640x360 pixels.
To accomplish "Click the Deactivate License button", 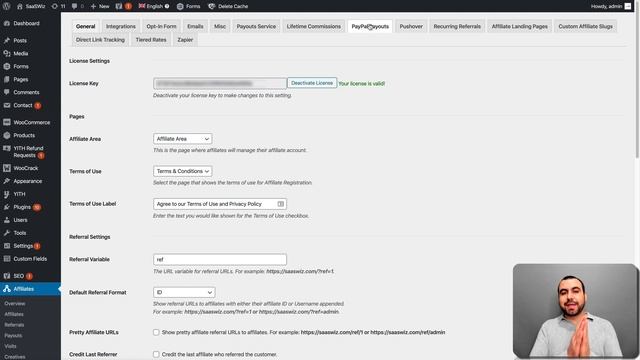I will tap(312, 83).
